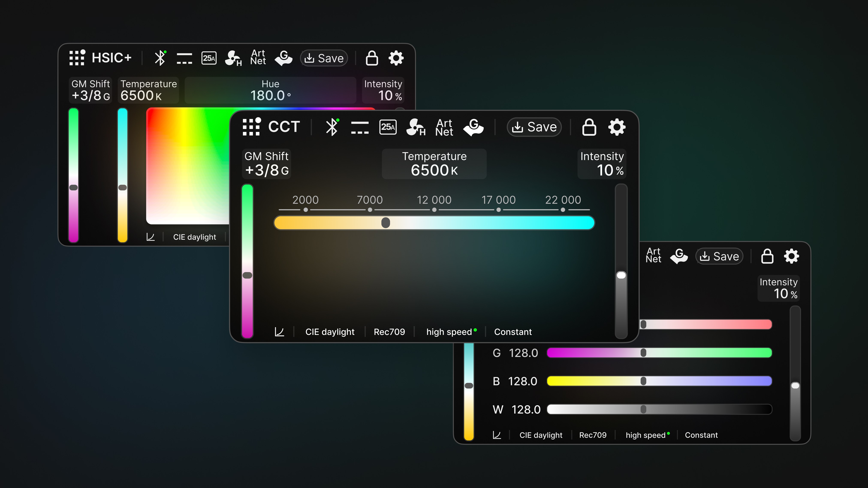The height and width of the screenshot is (488, 868).
Task: Click the gear settings icon in HSIC+ panel
Action: click(396, 58)
